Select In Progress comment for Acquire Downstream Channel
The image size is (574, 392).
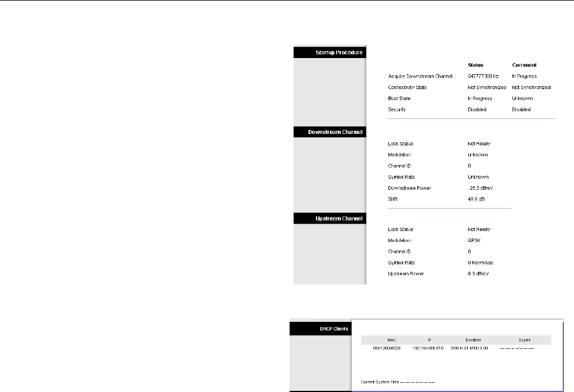[524, 76]
